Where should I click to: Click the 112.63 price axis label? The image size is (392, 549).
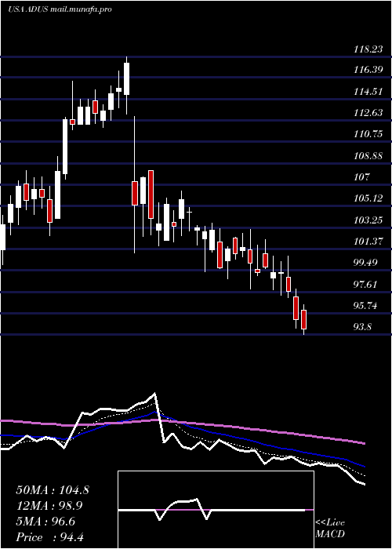(x=368, y=113)
